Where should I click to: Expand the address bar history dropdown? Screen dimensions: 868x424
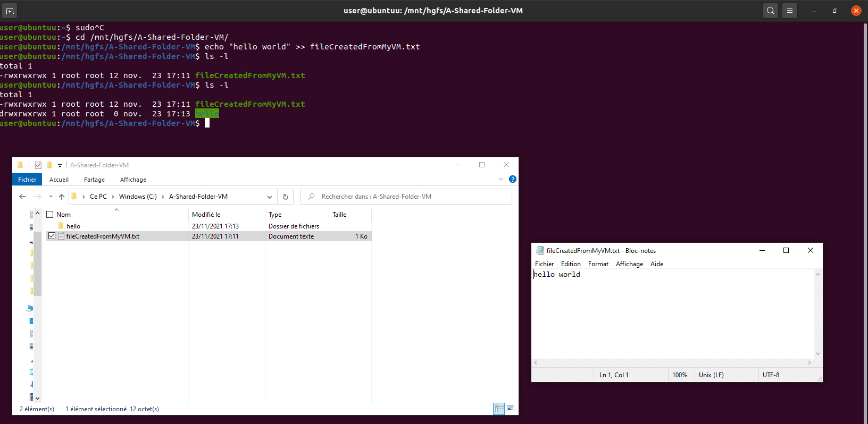pyautogui.click(x=270, y=197)
